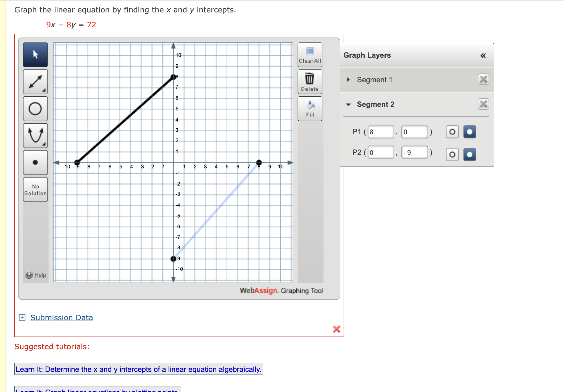This screenshot has width=563, height=392.
Task: Set P1 endpoint as filled
Action: coord(469,132)
